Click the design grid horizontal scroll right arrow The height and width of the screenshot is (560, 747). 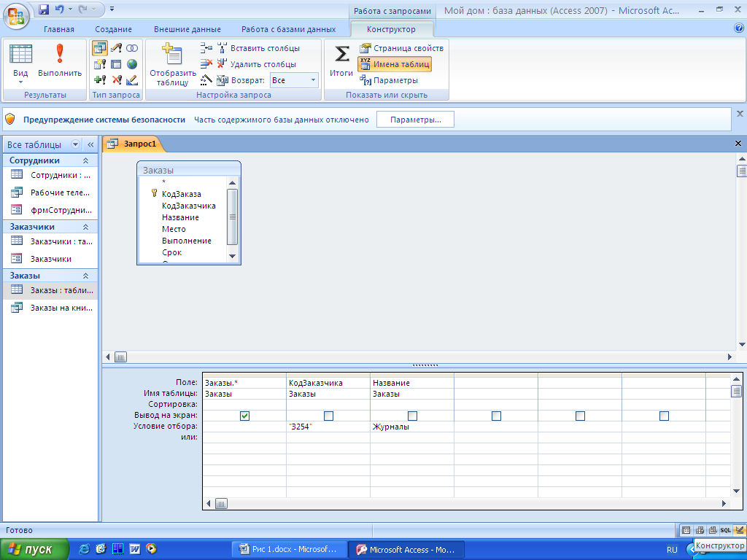coord(724,503)
